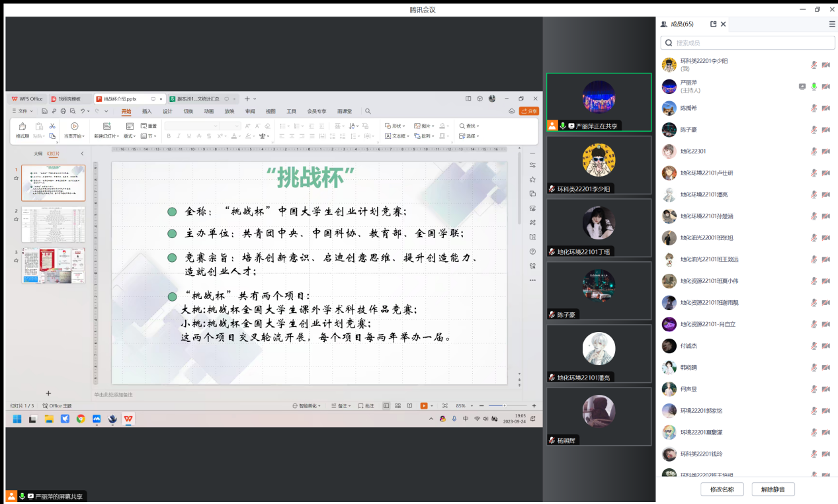The height and width of the screenshot is (504, 838).
Task: Open WPS Office from Windows taskbar
Action: coord(128,419)
